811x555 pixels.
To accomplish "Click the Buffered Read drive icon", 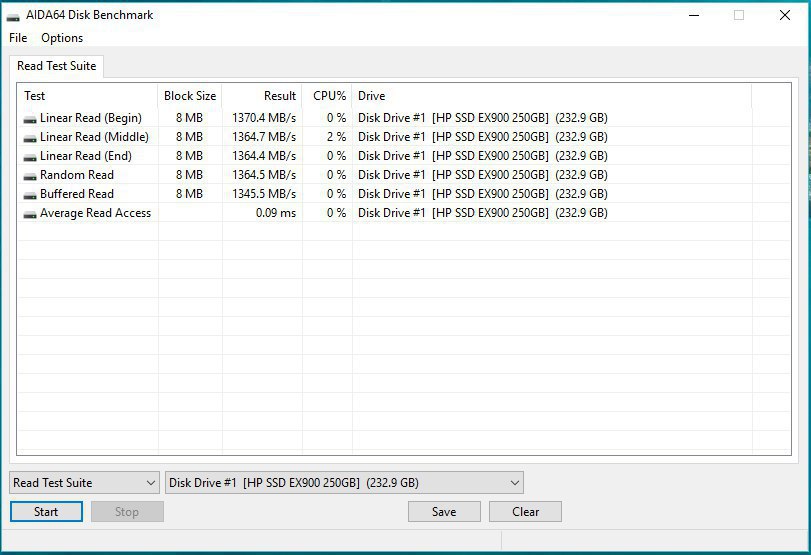I will point(30,196).
